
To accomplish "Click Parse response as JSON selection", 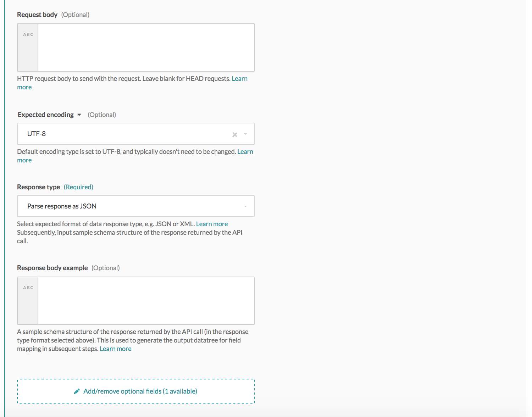I will [x=62, y=206].
